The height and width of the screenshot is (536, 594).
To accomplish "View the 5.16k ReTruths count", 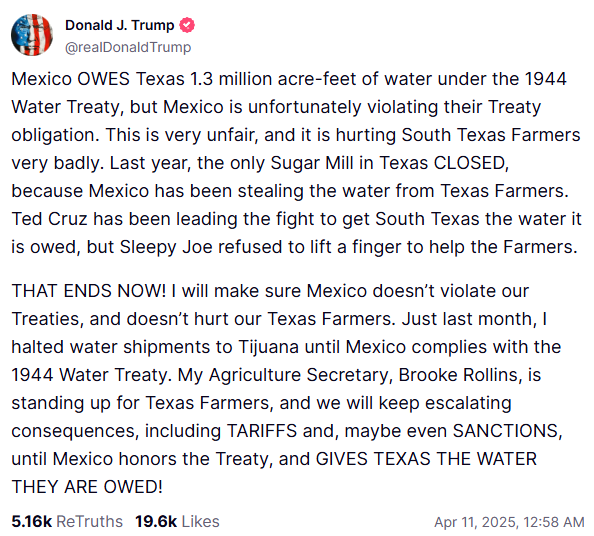I will click(31, 521).
